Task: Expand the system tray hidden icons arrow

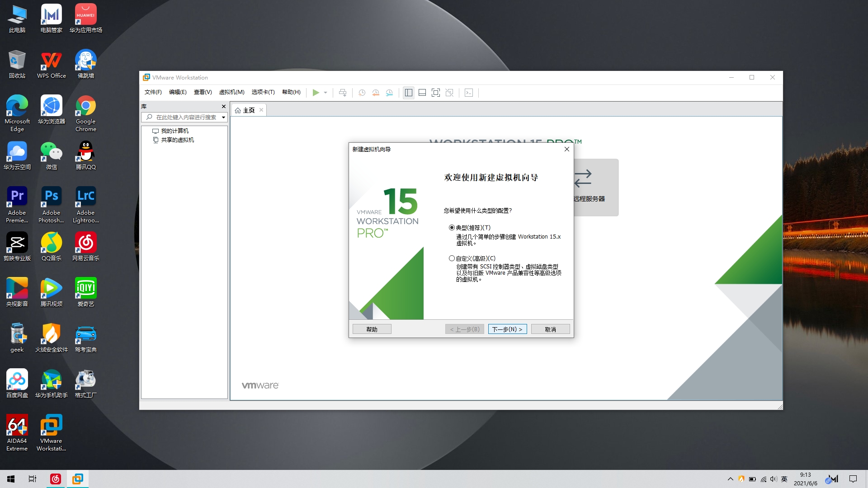Action: [x=730, y=479]
